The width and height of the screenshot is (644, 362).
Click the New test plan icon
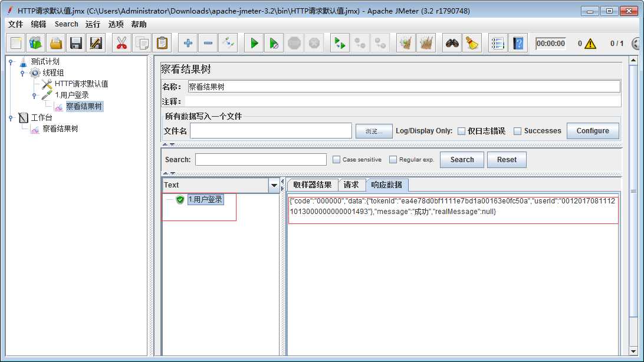click(16, 43)
